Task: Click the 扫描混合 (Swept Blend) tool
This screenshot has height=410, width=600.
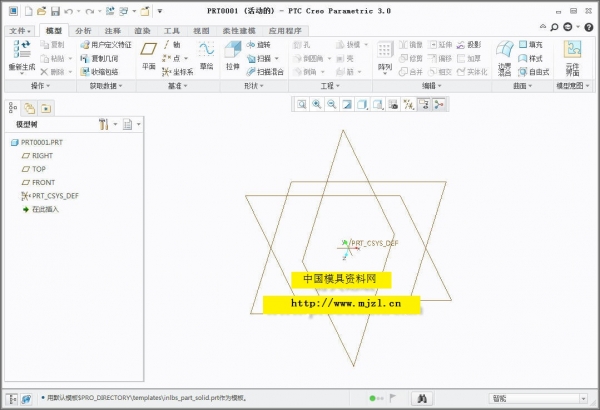Action: click(265, 72)
